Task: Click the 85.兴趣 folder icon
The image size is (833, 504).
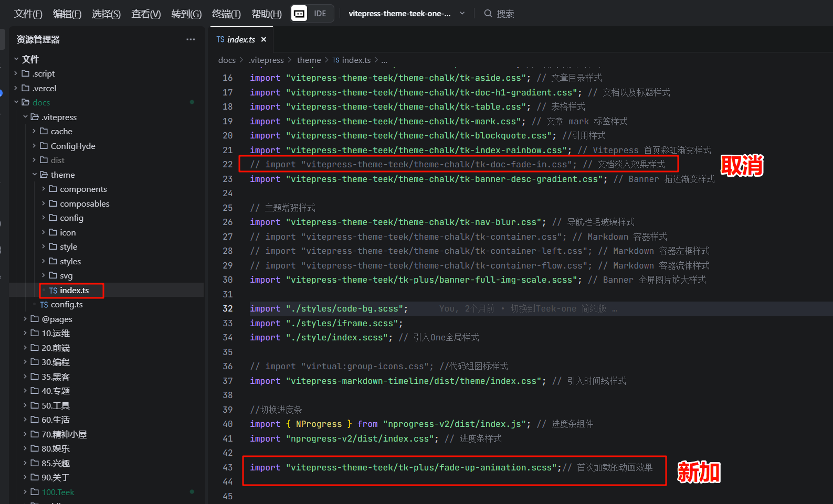Action: 35,463
